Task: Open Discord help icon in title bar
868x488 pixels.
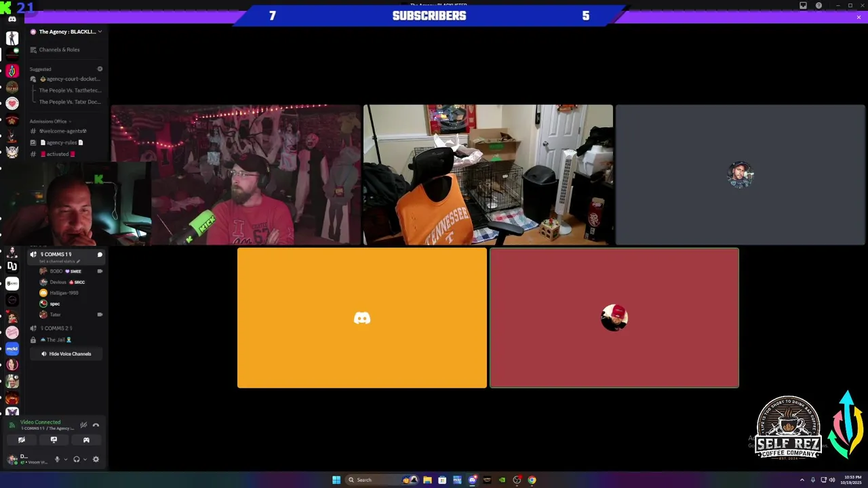Action: tap(818, 5)
